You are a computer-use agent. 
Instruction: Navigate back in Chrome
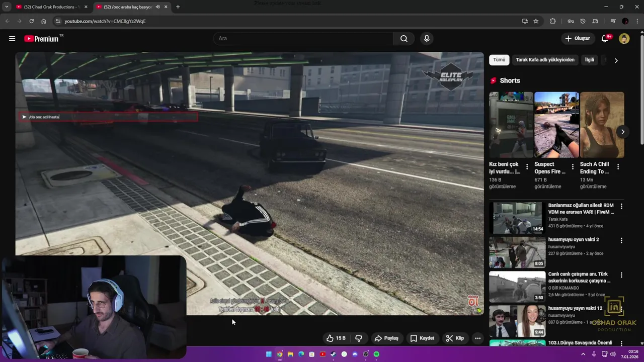[7, 21]
